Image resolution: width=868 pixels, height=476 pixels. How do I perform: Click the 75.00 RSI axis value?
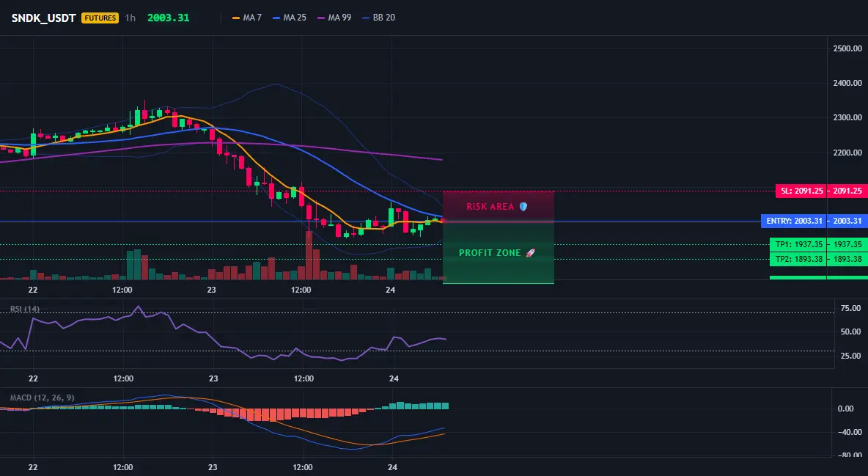851,308
